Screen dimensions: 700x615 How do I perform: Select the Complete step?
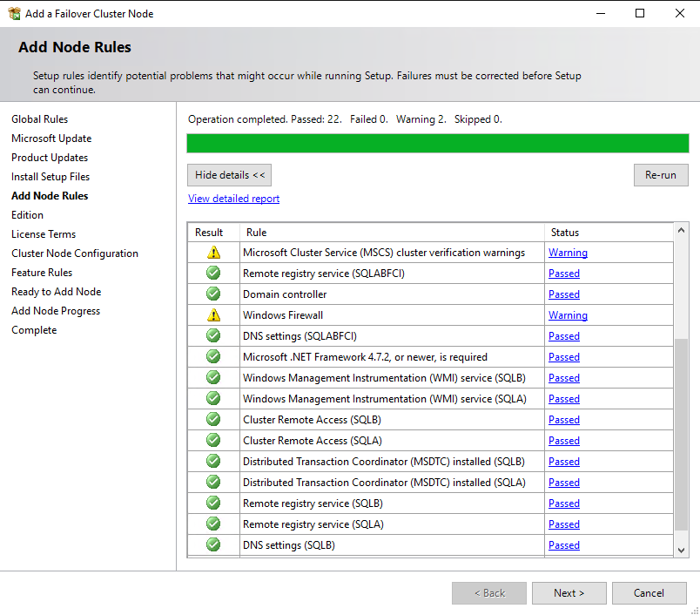pyautogui.click(x=34, y=330)
